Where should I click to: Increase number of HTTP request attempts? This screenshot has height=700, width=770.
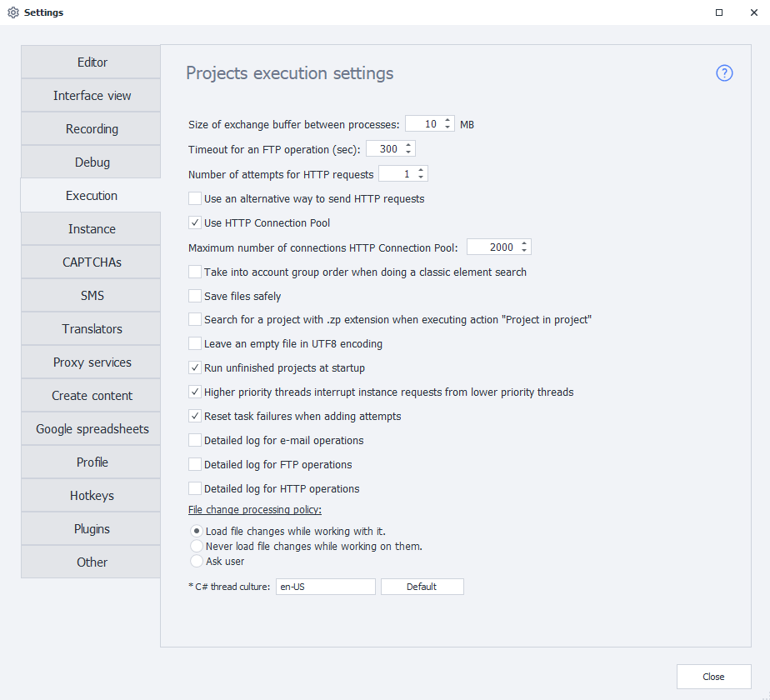[421, 170]
